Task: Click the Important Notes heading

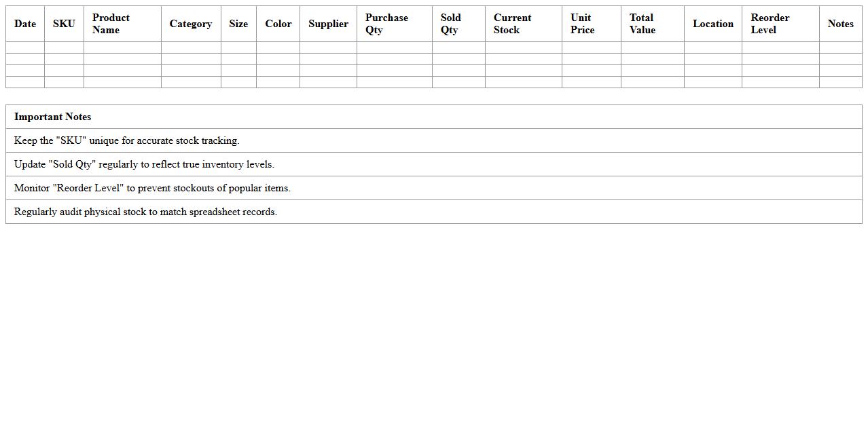Action: click(x=53, y=117)
